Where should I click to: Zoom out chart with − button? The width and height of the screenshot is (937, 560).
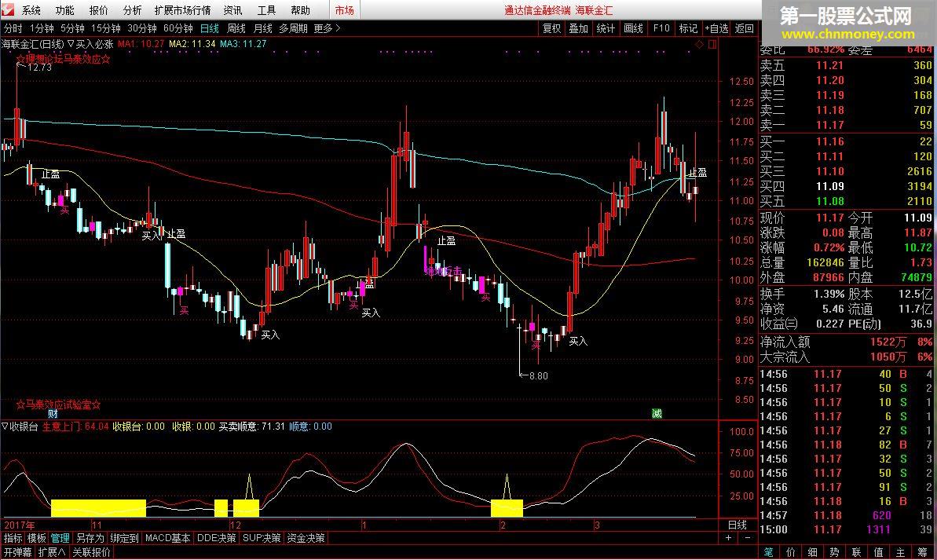(747, 538)
